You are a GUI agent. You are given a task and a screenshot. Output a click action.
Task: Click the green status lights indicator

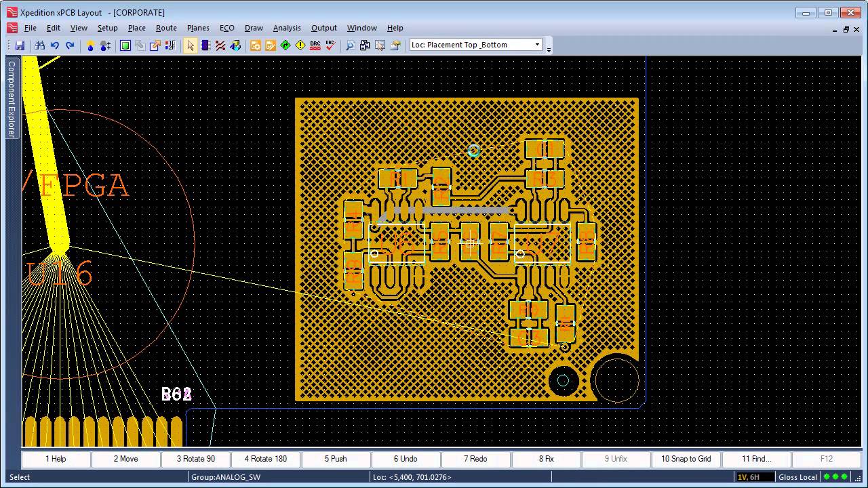pyautogui.click(x=835, y=477)
